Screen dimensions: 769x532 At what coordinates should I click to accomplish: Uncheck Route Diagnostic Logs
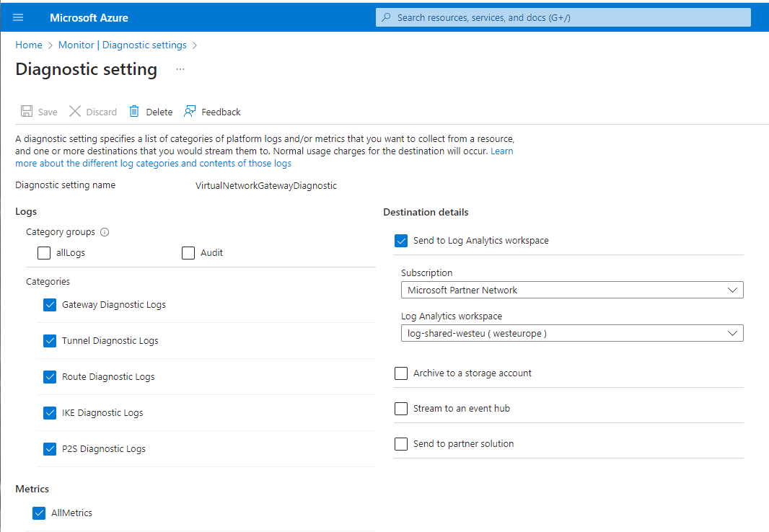50,377
